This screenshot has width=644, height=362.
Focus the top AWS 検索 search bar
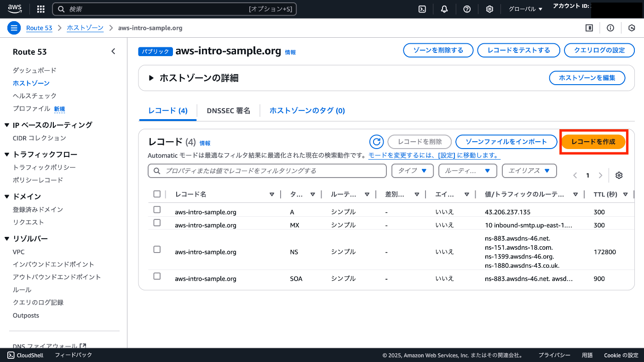point(174,9)
